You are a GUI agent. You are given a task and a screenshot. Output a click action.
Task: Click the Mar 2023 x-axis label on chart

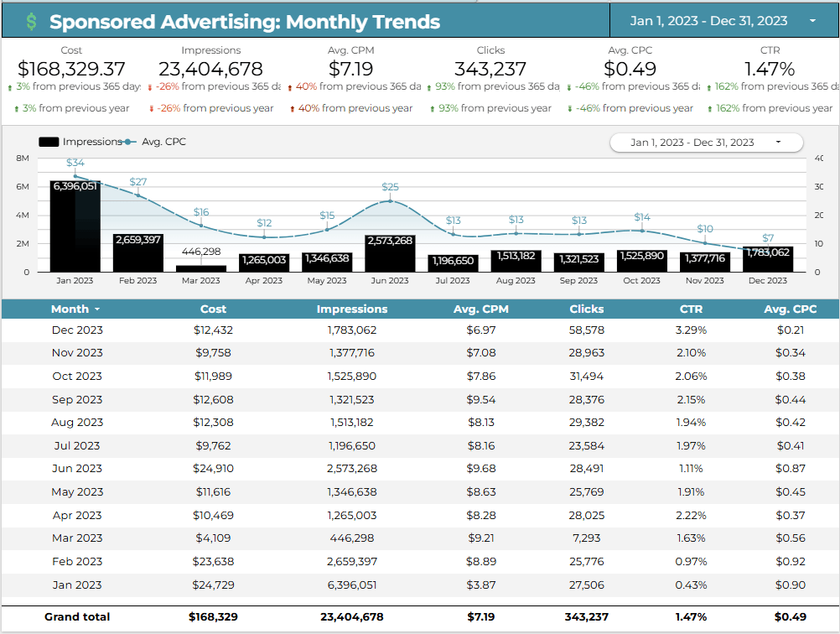pyautogui.click(x=201, y=281)
